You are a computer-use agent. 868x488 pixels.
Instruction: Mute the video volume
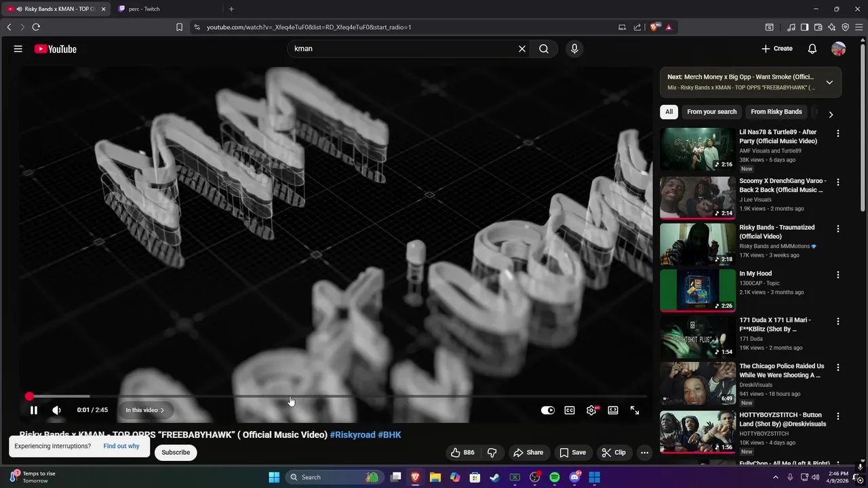click(56, 410)
